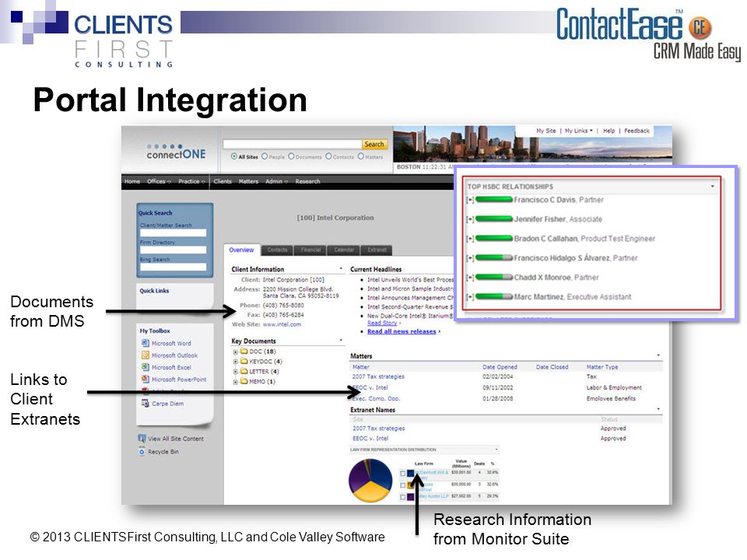Screen dimensions: 747x560
Task: Expand Marc Martinez relationship row
Action: (x=470, y=297)
